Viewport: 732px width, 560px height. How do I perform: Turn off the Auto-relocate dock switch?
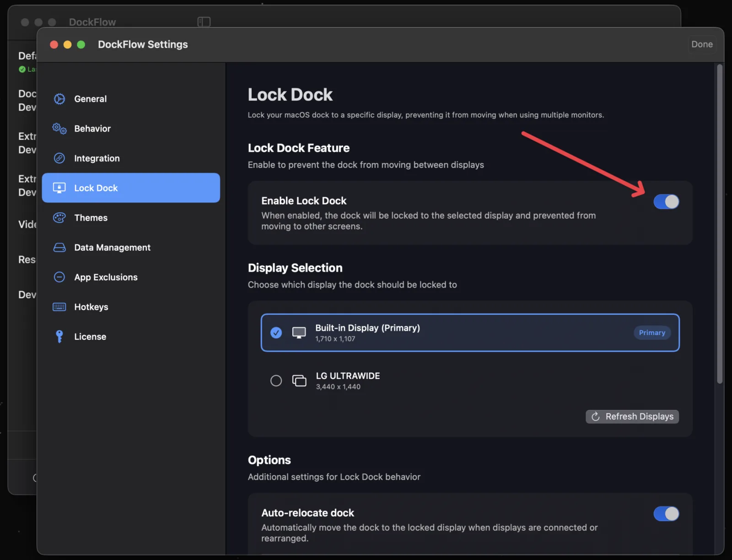click(x=666, y=514)
